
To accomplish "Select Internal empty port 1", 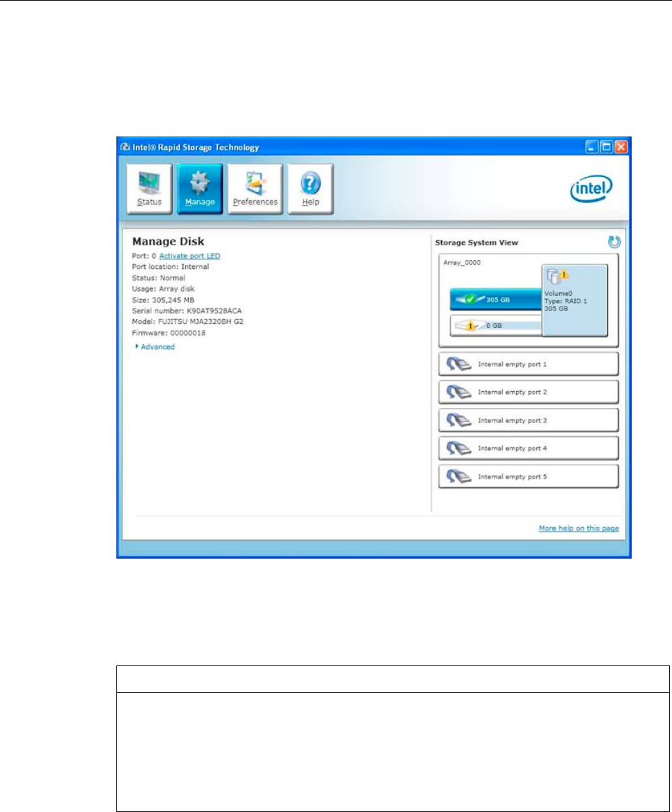I will (x=528, y=364).
